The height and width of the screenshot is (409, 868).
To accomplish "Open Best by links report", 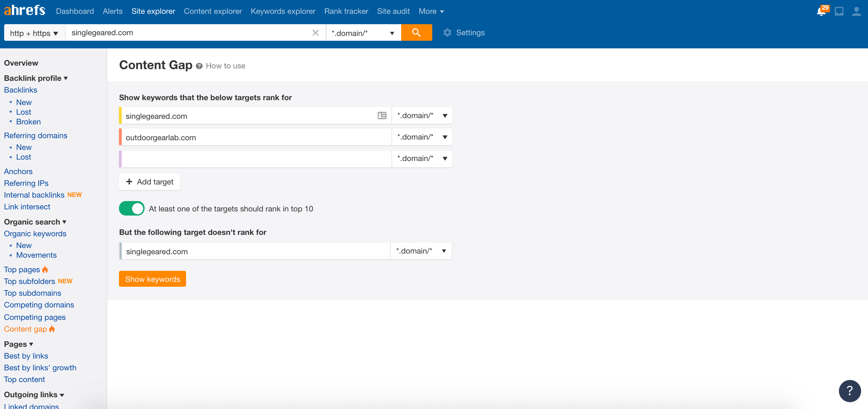I will tap(26, 356).
